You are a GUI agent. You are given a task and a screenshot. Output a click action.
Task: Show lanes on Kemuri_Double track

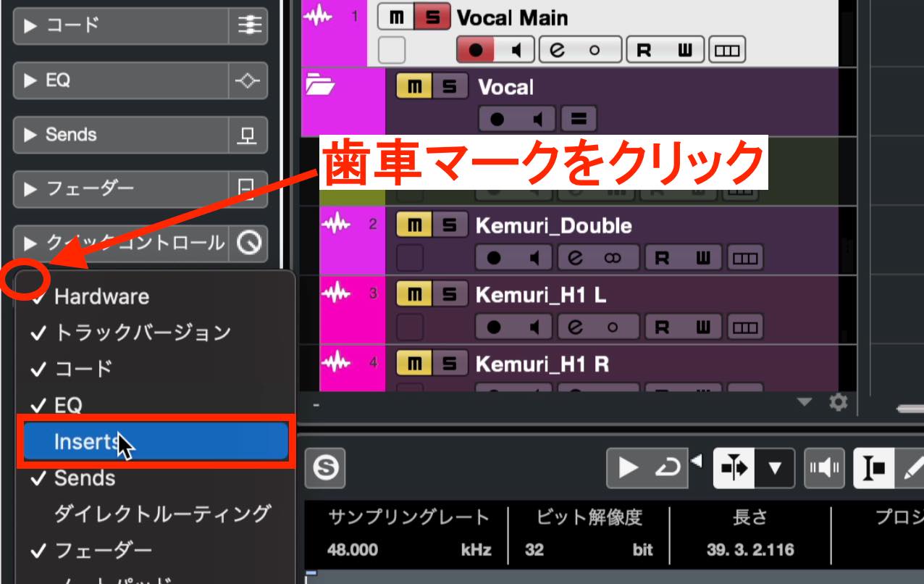tap(744, 258)
